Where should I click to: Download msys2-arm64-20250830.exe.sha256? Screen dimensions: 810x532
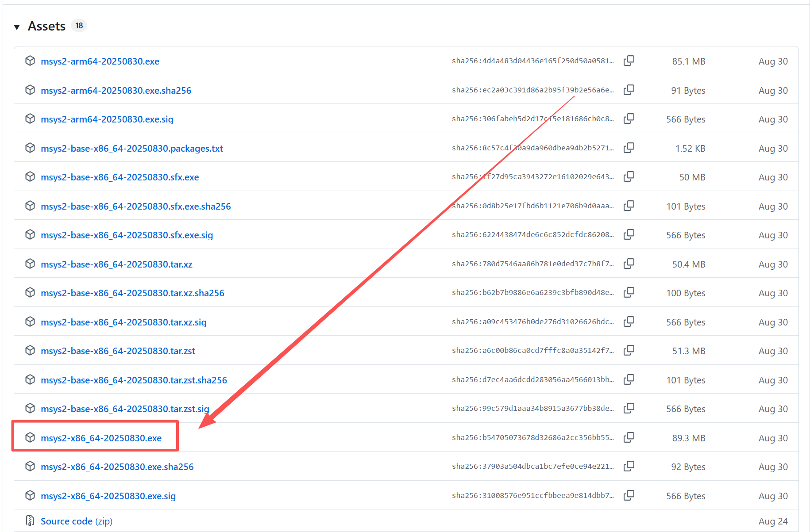click(116, 91)
